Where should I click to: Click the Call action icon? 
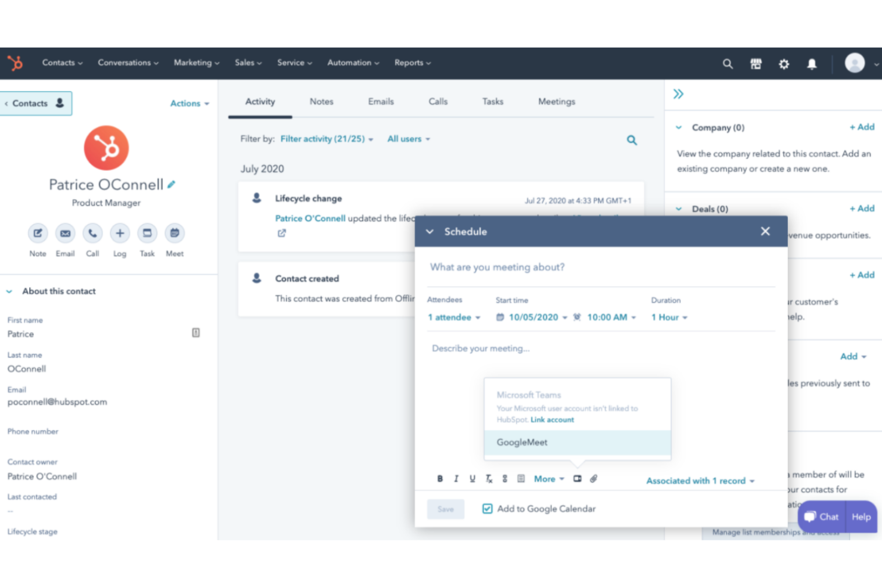click(x=92, y=233)
